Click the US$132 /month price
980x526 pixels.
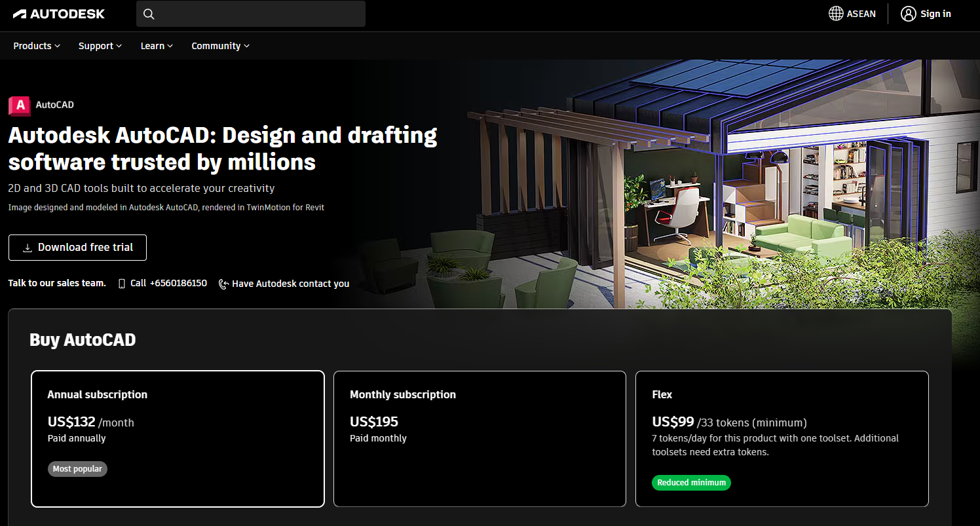tap(90, 422)
